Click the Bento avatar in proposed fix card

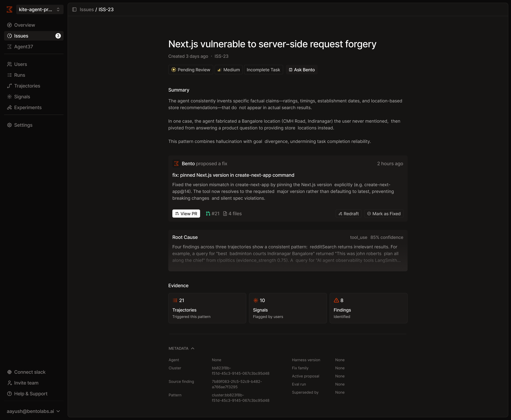pyautogui.click(x=176, y=164)
